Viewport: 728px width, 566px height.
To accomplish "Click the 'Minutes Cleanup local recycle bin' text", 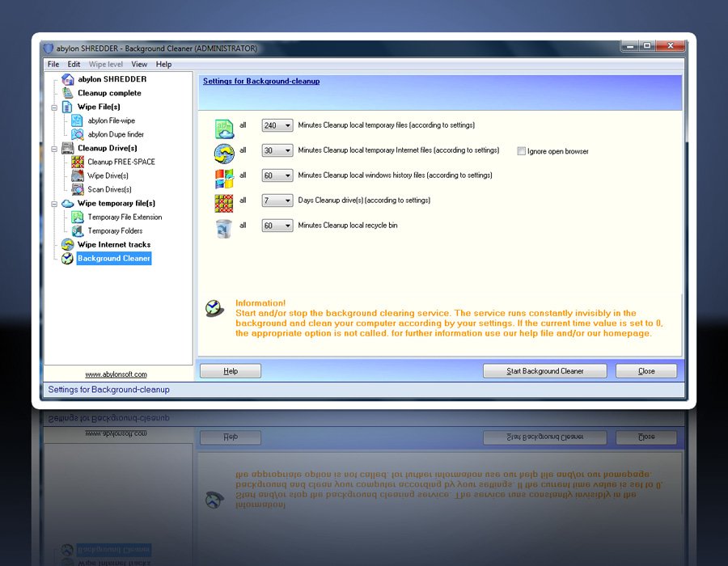I will [x=348, y=226].
